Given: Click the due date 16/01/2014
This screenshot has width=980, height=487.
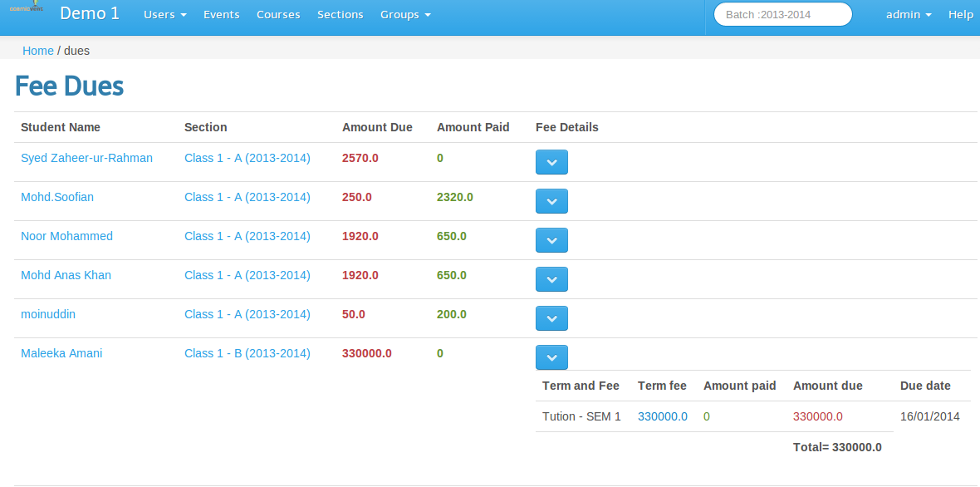Looking at the screenshot, I should [930, 416].
